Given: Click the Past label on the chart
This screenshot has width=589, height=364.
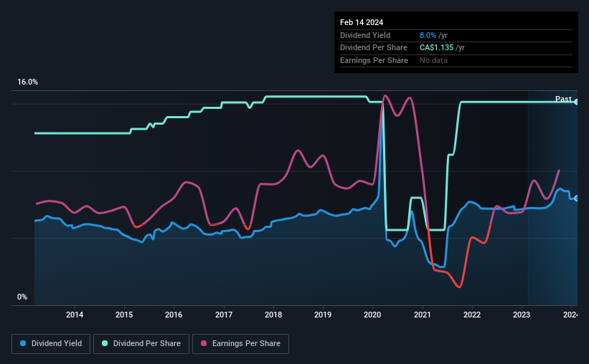Looking at the screenshot, I should (563, 99).
